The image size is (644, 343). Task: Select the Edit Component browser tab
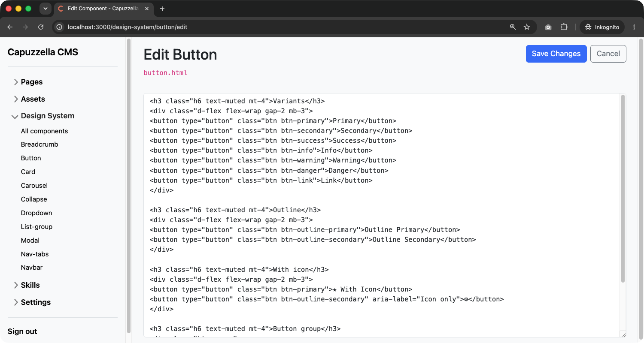coord(104,9)
